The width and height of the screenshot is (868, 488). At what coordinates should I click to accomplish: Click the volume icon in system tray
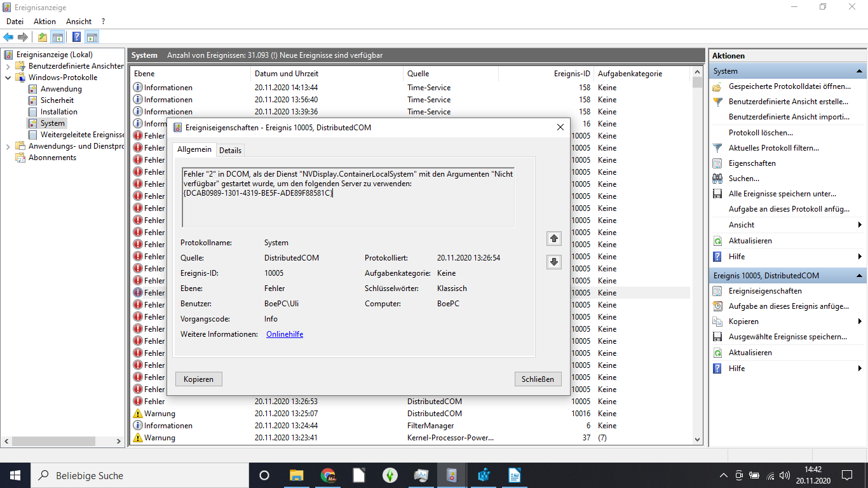(784, 475)
